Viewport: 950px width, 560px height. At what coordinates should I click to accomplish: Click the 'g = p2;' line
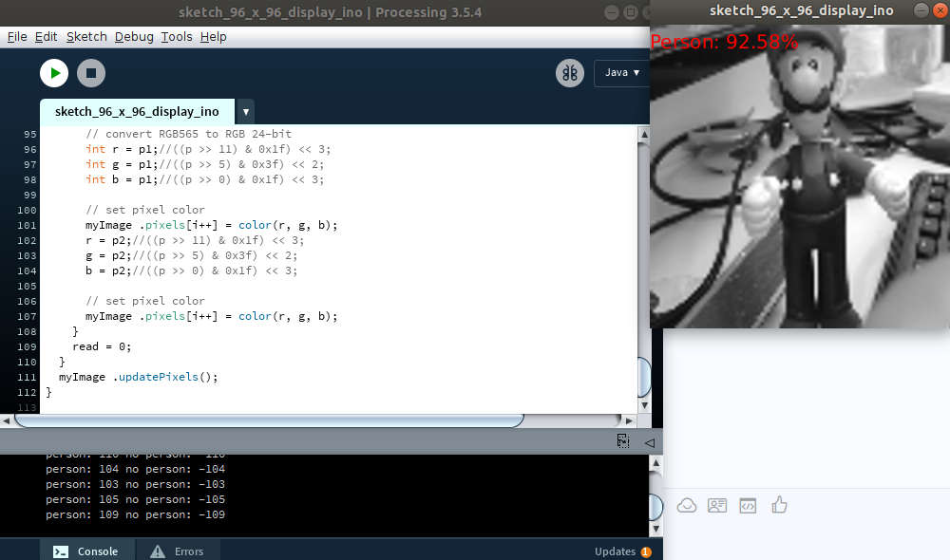coord(192,255)
